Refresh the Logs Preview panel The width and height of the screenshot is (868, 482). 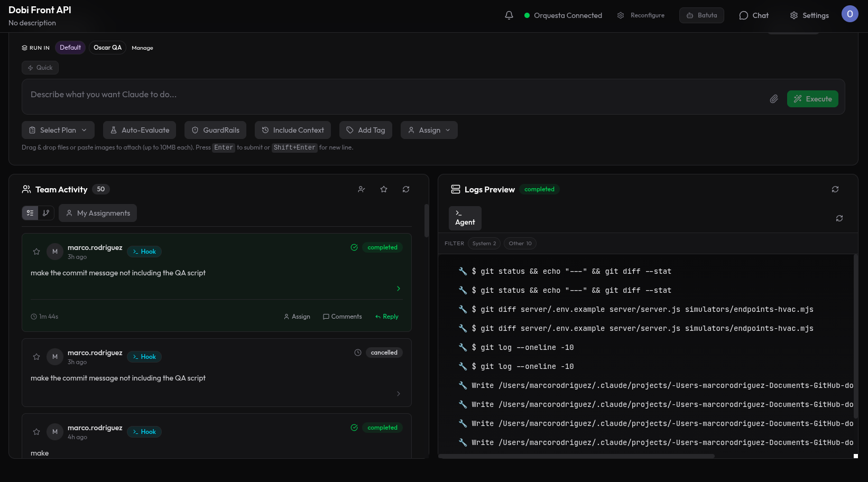point(835,189)
